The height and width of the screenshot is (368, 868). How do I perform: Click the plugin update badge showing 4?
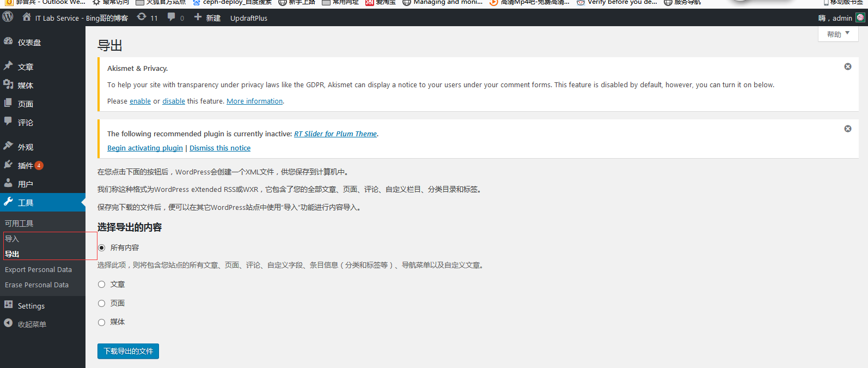pos(39,165)
